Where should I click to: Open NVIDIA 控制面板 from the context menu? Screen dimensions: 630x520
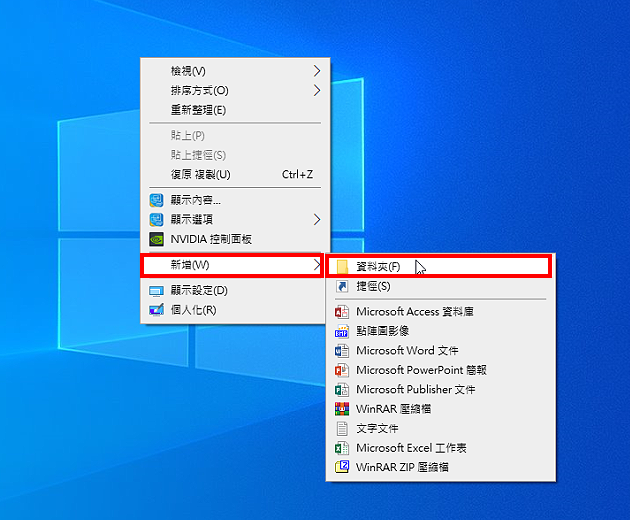235,239
